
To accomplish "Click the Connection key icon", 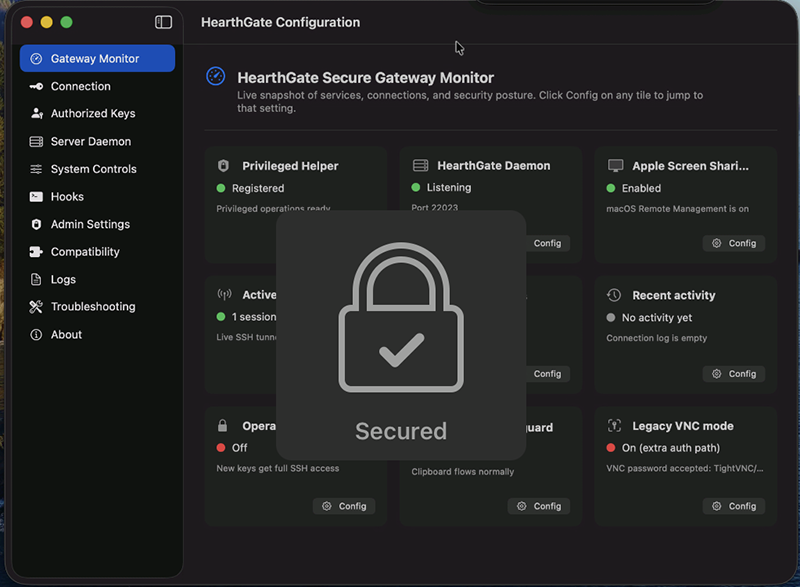I will click(x=36, y=86).
